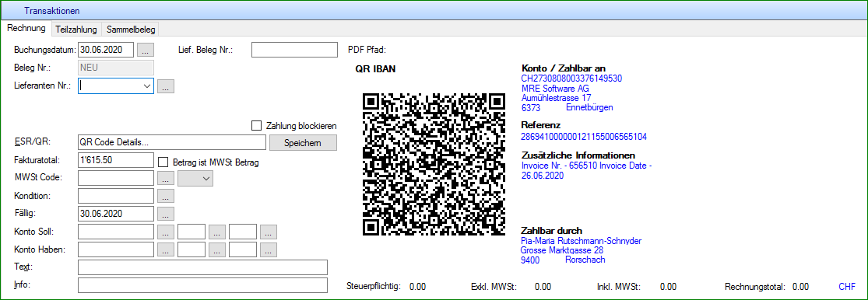Click the second Konto Haben field
Viewport: 868px width, 300px height.
(x=192, y=249)
